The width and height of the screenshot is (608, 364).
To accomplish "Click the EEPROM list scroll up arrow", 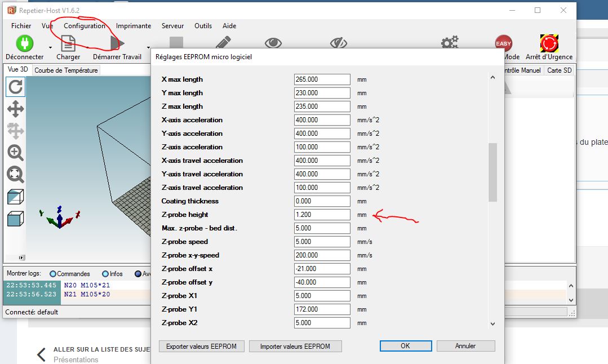I will point(492,78).
